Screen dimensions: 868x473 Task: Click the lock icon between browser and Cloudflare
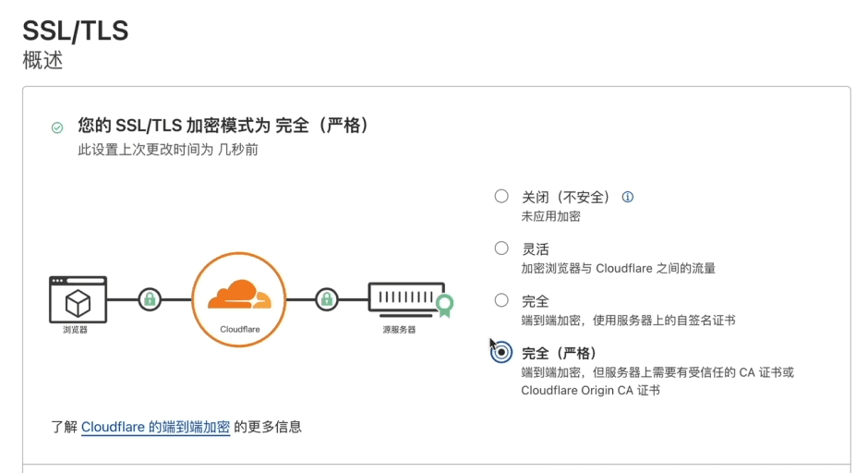click(150, 299)
